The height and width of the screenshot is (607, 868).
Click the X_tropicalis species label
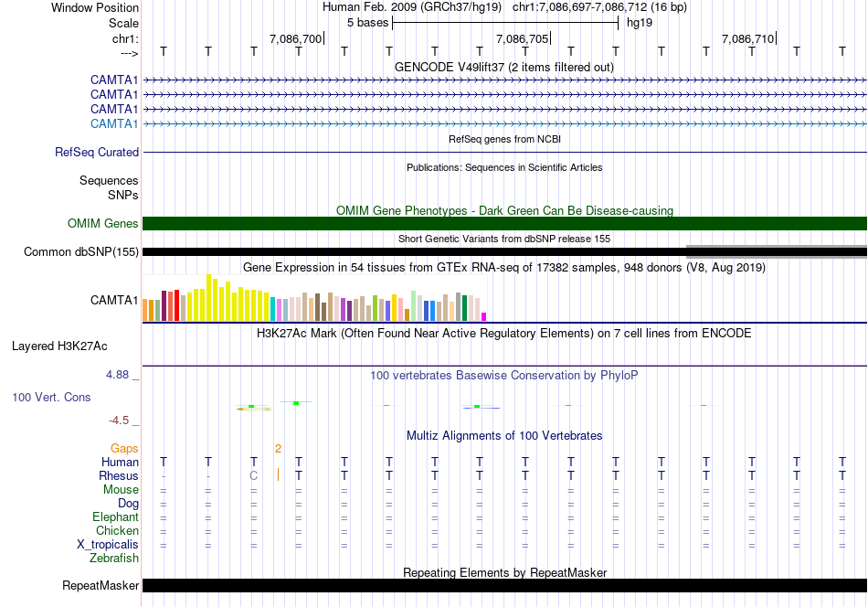click(108, 544)
